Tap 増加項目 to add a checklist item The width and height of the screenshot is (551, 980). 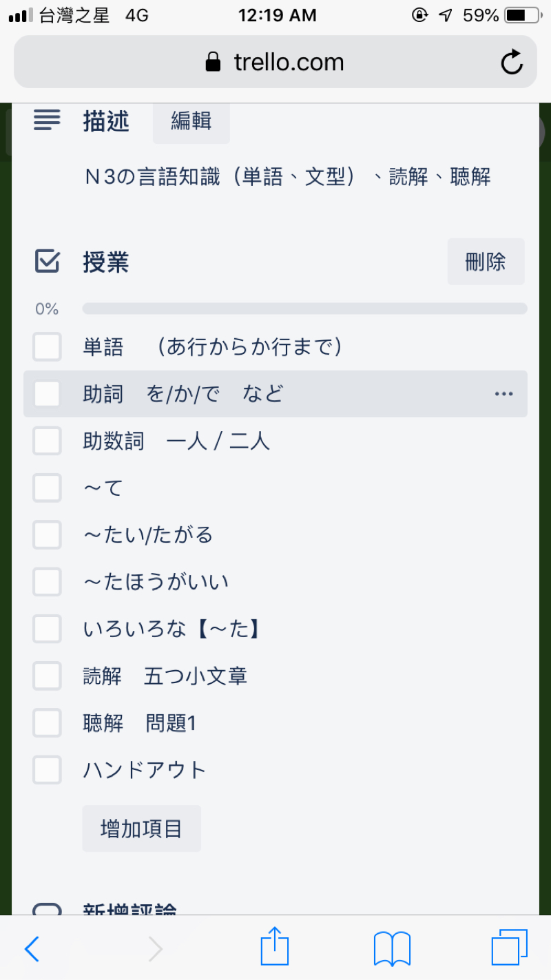(x=141, y=828)
